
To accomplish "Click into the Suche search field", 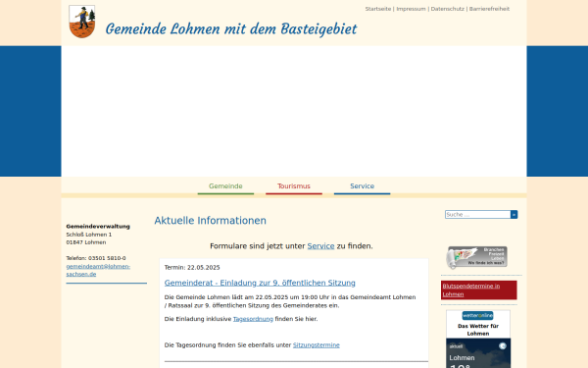I will pyautogui.click(x=478, y=214).
